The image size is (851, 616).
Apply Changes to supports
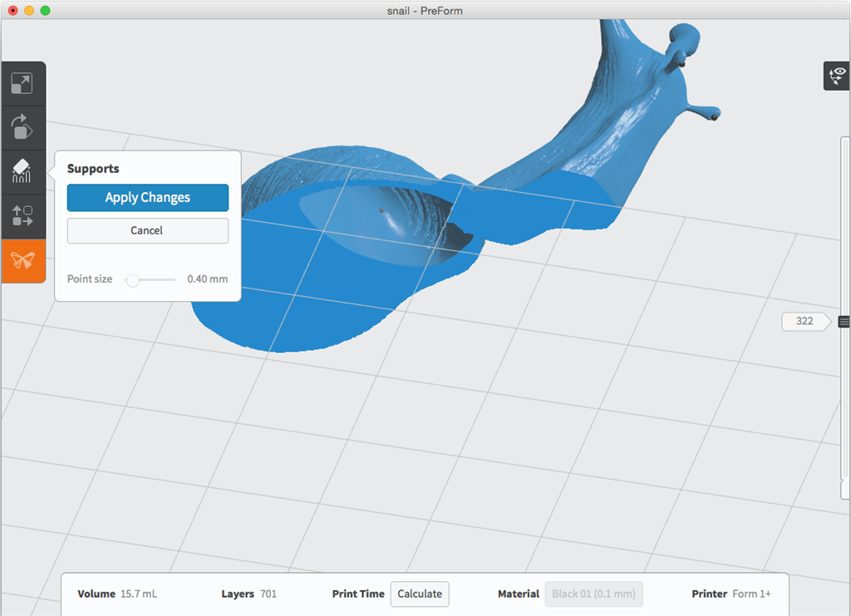(147, 198)
